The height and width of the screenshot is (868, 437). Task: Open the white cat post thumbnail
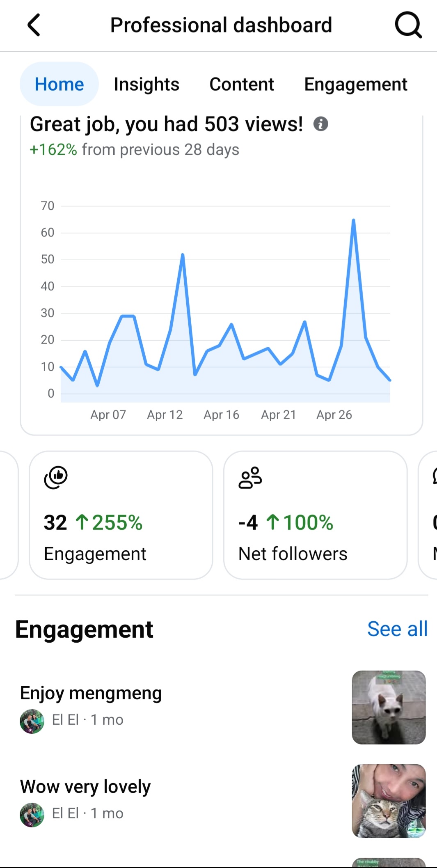(389, 707)
